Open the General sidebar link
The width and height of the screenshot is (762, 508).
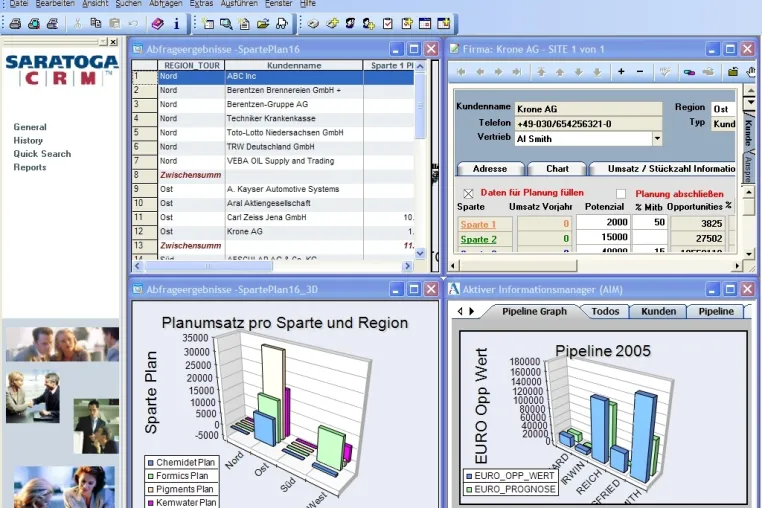coord(30,127)
